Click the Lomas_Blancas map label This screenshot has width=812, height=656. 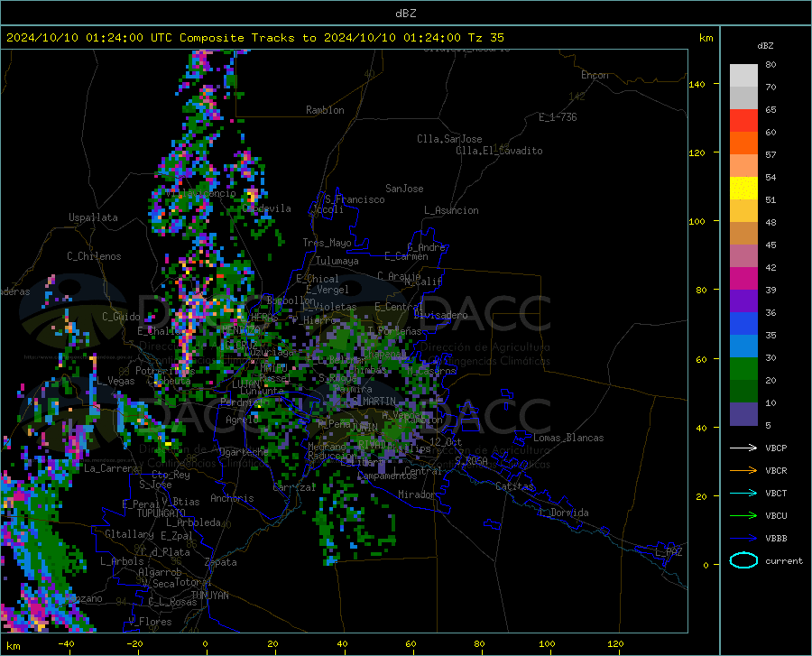point(568,438)
